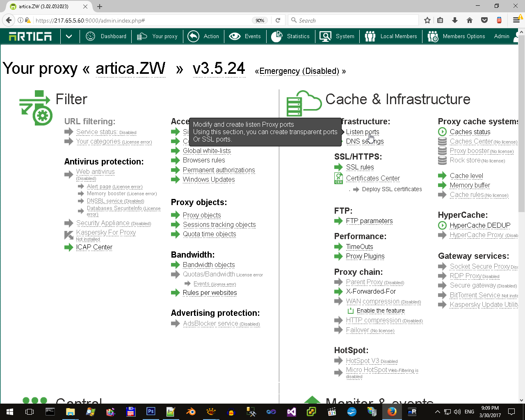Open Caches status
This screenshot has height=420, width=525.
[470, 132]
